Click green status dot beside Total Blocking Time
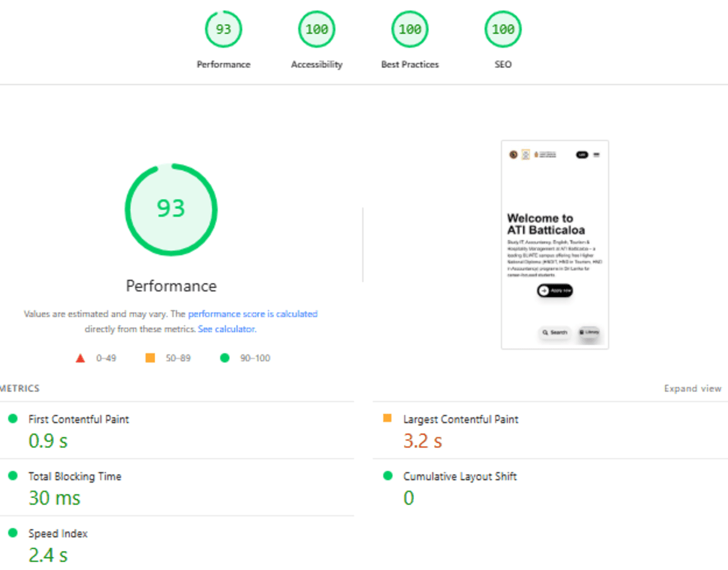This screenshot has width=728, height=570. tap(13, 476)
